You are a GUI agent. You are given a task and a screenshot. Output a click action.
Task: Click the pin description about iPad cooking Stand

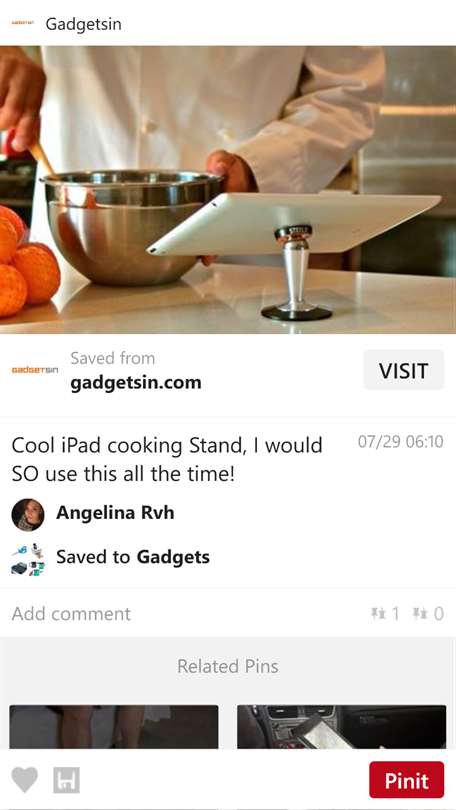[x=167, y=460]
